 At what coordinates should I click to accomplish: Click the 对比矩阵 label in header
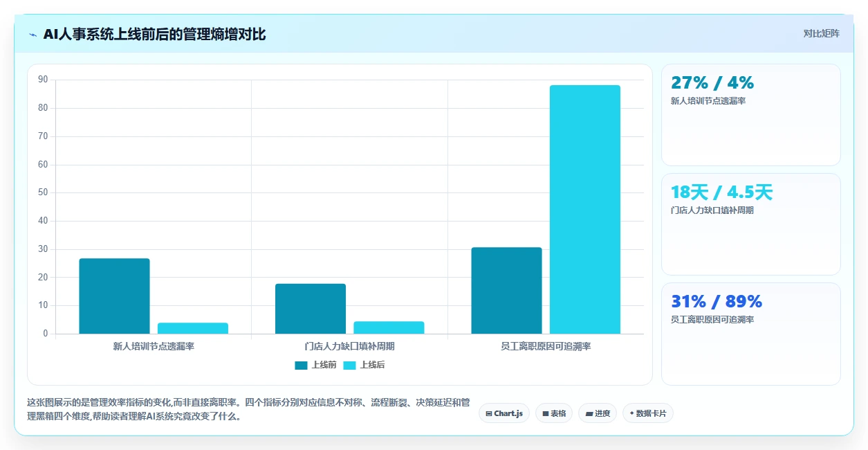822,34
